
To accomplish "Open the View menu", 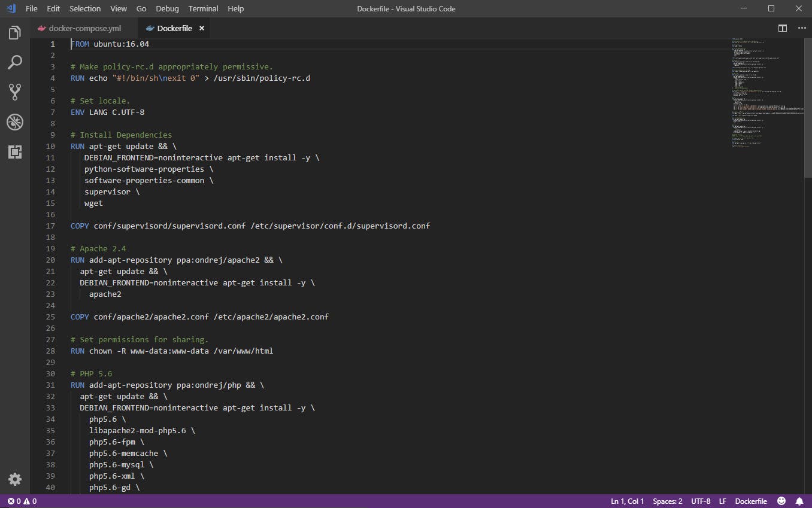I will point(119,8).
